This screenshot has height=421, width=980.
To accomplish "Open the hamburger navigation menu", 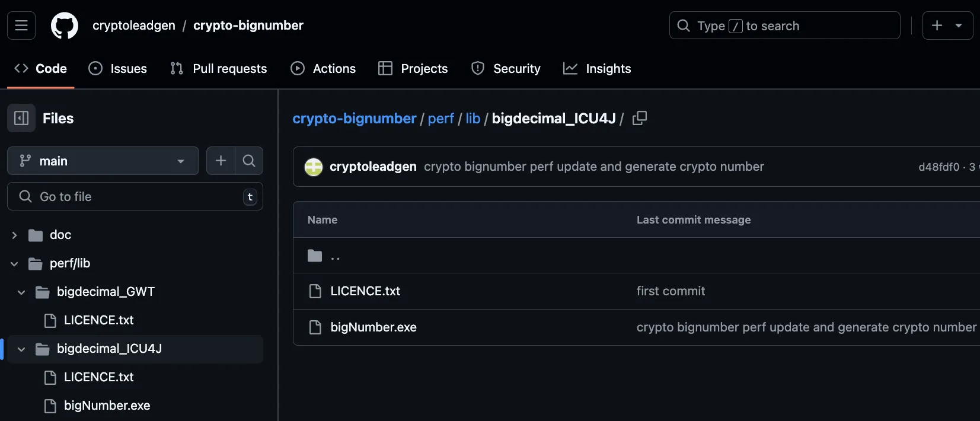I will point(21,25).
